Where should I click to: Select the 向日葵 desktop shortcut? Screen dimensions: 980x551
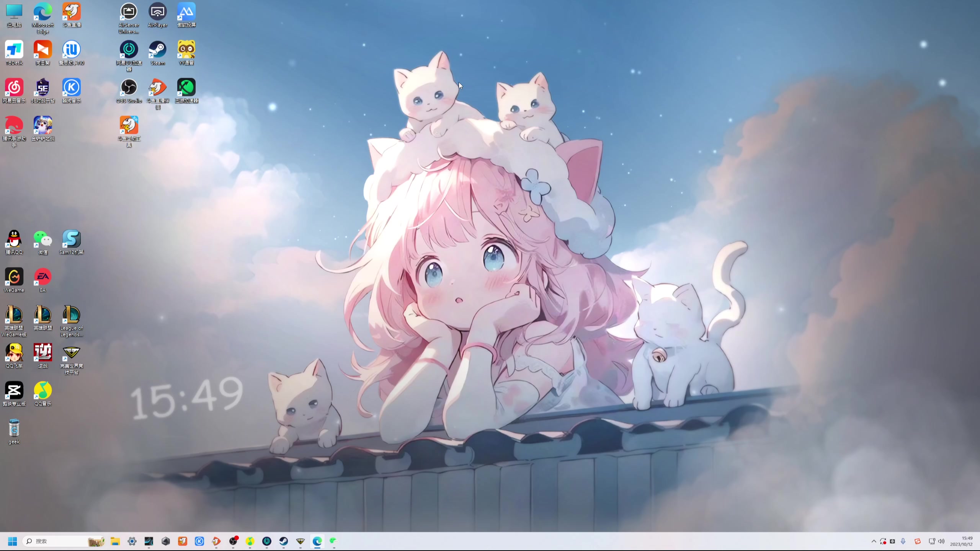point(43,53)
